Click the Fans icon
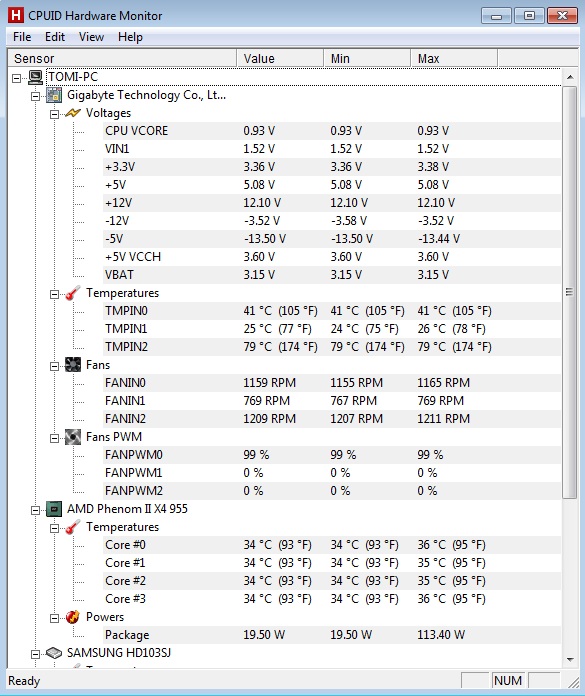 pos(73,365)
